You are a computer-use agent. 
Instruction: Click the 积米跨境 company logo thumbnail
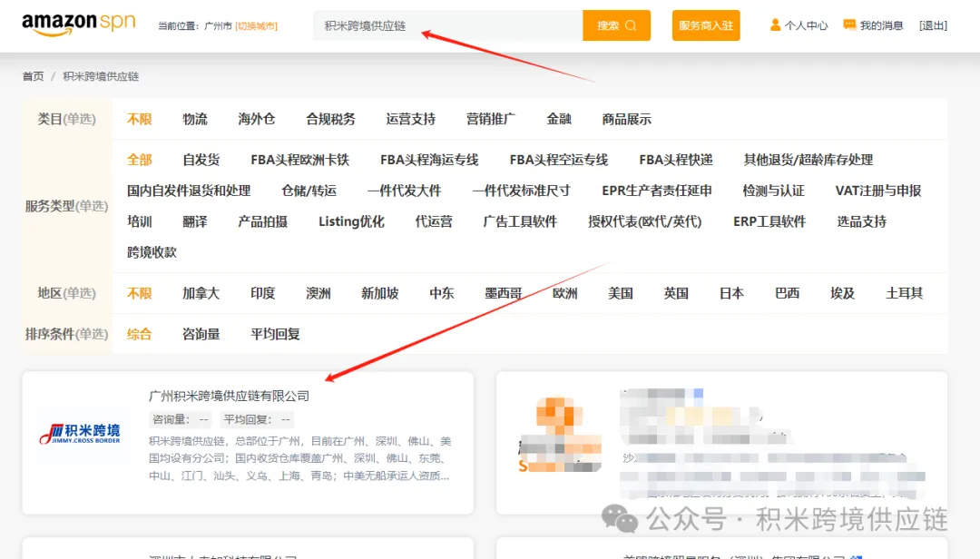pos(79,435)
